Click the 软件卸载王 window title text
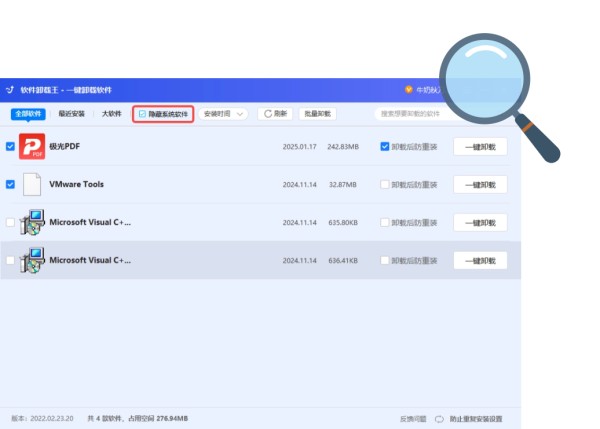The height and width of the screenshot is (429, 600). (66, 90)
